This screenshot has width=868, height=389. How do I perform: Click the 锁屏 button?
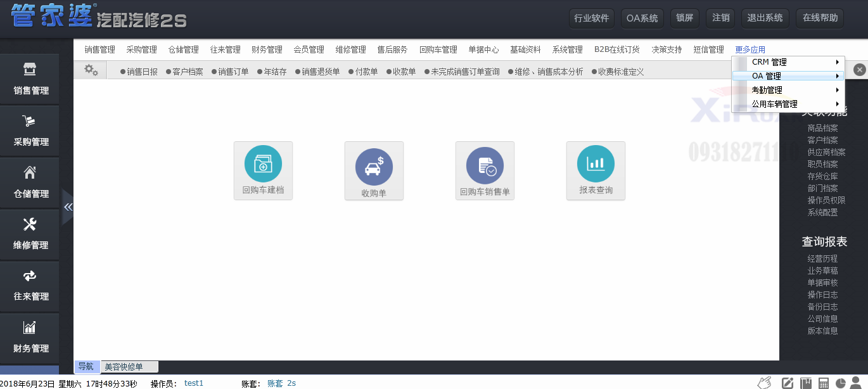coord(684,18)
